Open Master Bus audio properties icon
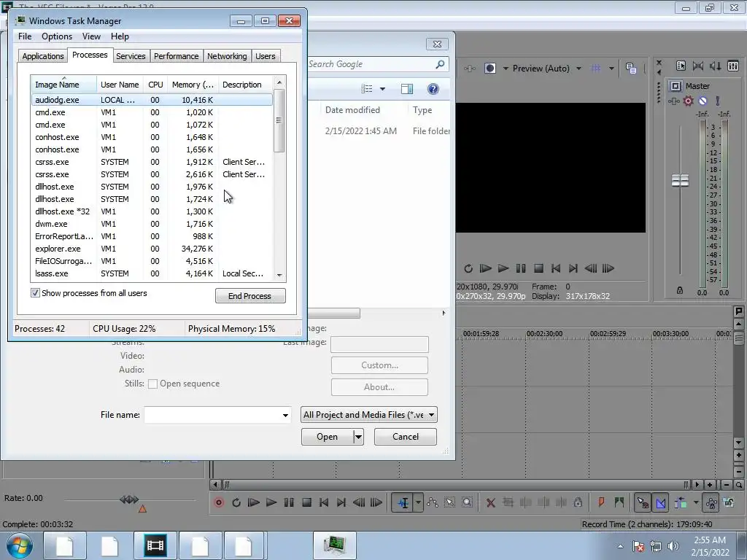The height and width of the screenshot is (560, 747). pos(681,66)
